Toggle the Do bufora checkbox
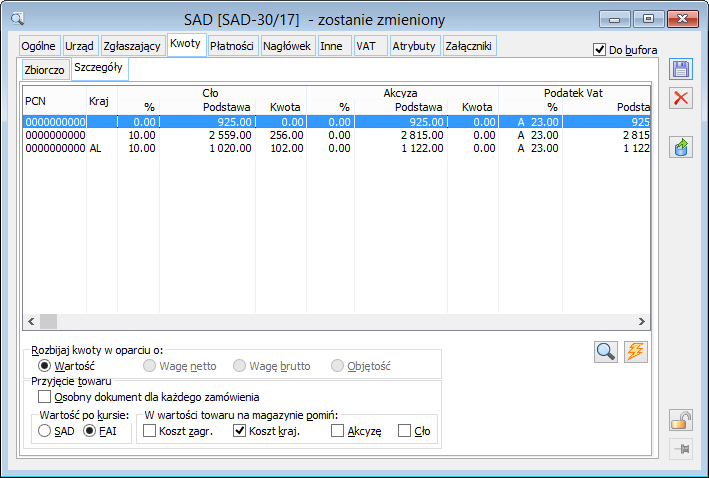709x478 pixels. pyautogui.click(x=599, y=50)
